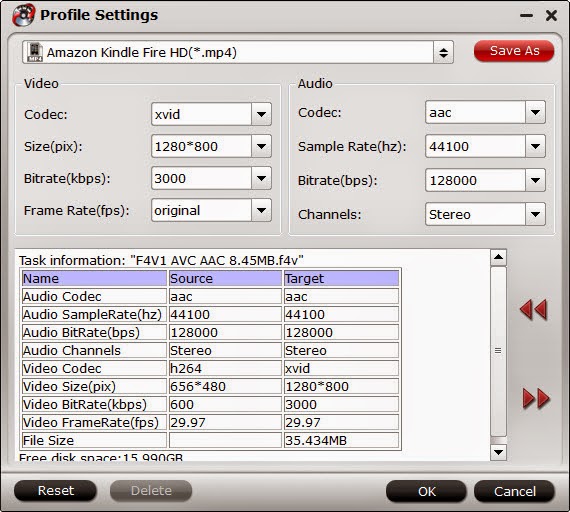This screenshot has height=512, width=570.
Task: Click the red fast-forward double-arrow icon
Action: pos(536,398)
